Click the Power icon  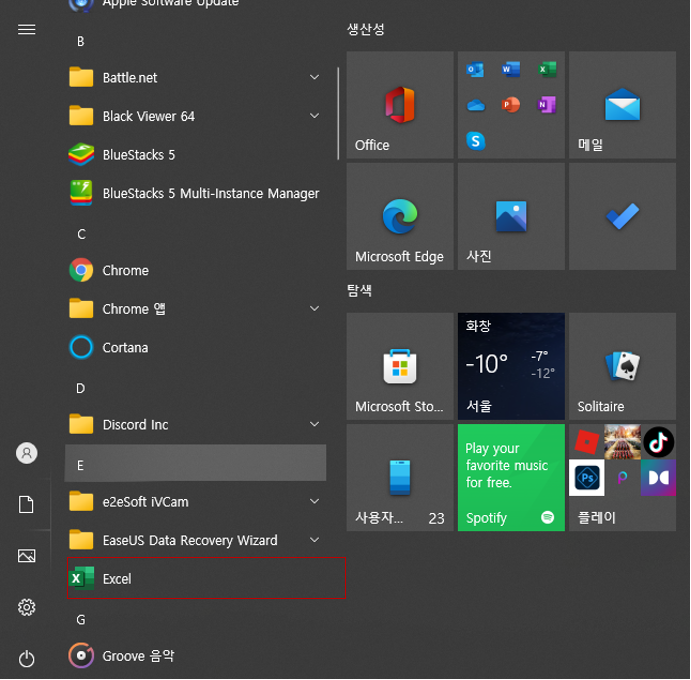pos(26,658)
